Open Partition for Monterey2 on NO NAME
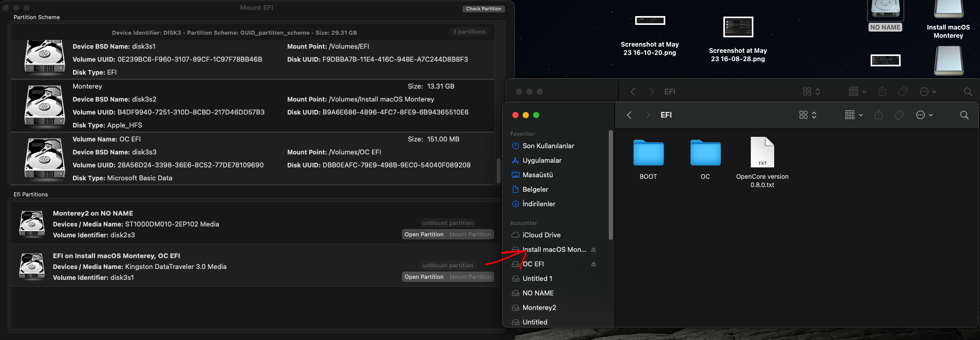 click(x=424, y=234)
